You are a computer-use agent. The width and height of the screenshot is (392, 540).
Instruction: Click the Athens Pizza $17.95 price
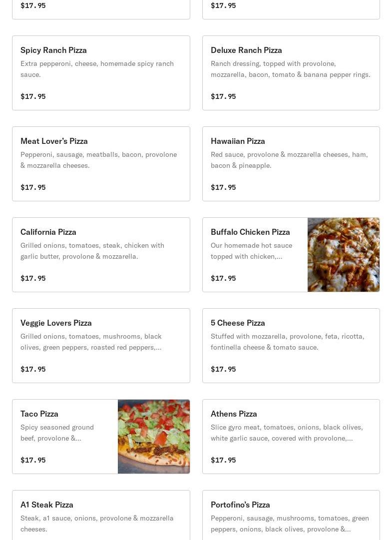(x=223, y=460)
